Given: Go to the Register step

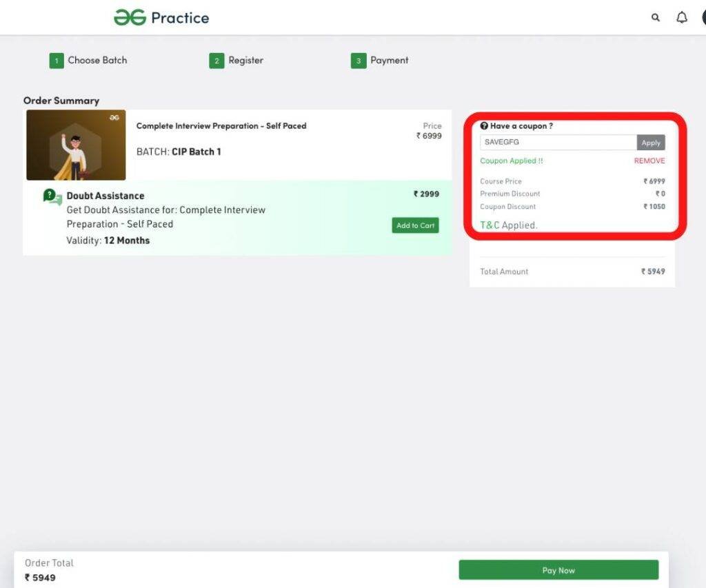Looking at the screenshot, I should (245, 60).
